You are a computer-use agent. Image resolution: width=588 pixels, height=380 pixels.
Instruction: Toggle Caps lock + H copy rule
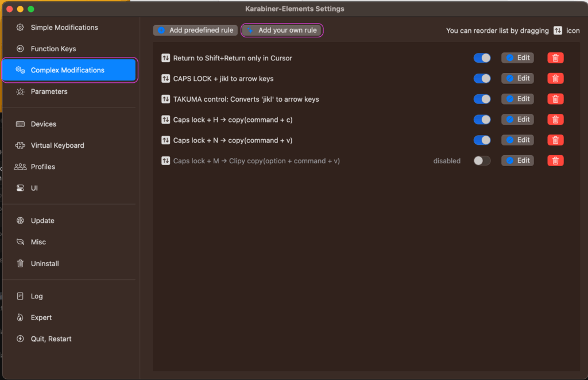click(482, 120)
